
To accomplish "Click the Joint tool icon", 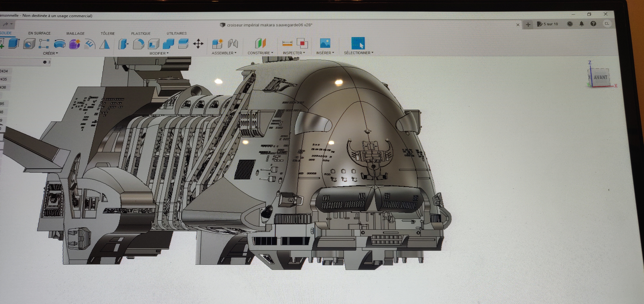I will point(233,44).
